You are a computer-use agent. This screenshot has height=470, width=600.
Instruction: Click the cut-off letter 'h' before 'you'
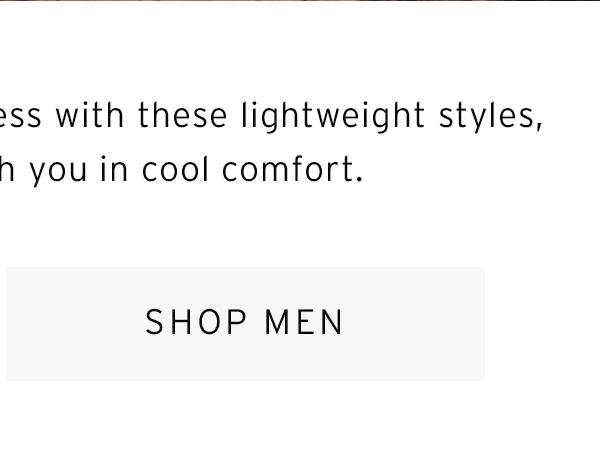(7, 169)
